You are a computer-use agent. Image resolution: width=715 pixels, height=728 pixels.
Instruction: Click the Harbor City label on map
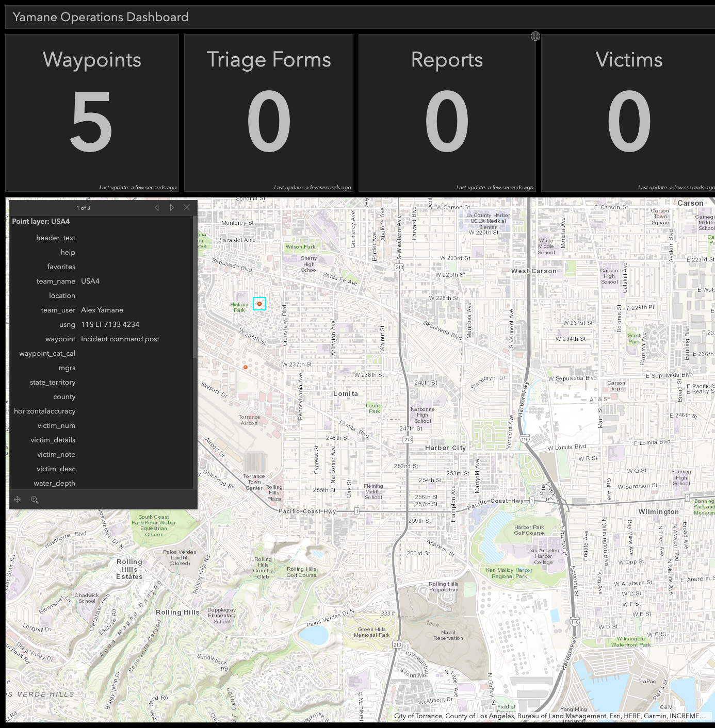pos(446,448)
